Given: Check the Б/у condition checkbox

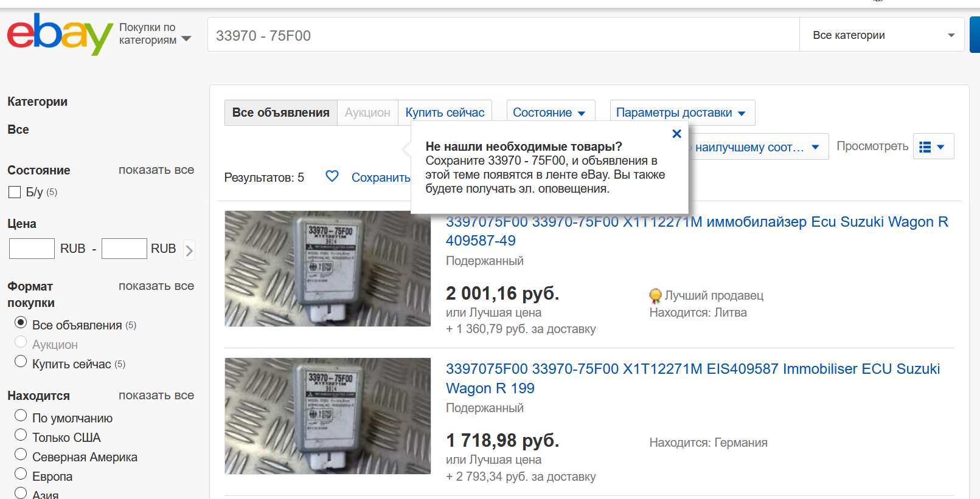Looking at the screenshot, I should pyautogui.click(x=15, y=192).
